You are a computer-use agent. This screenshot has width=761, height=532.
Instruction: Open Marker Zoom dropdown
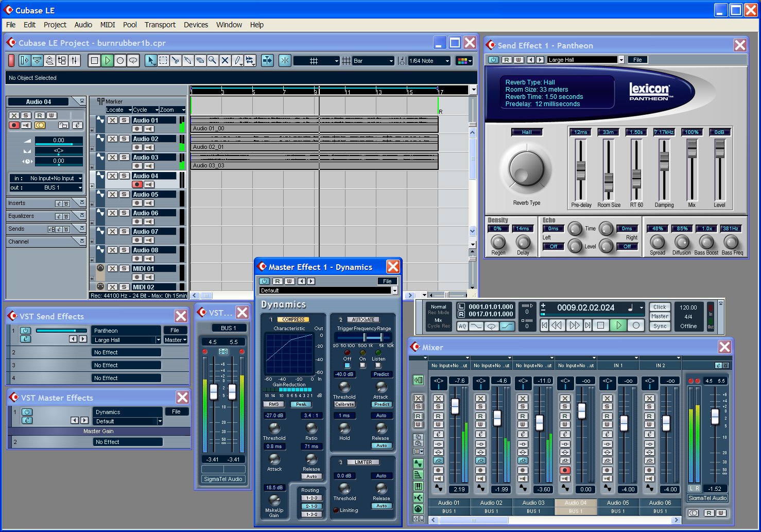(x=172, y=110)
